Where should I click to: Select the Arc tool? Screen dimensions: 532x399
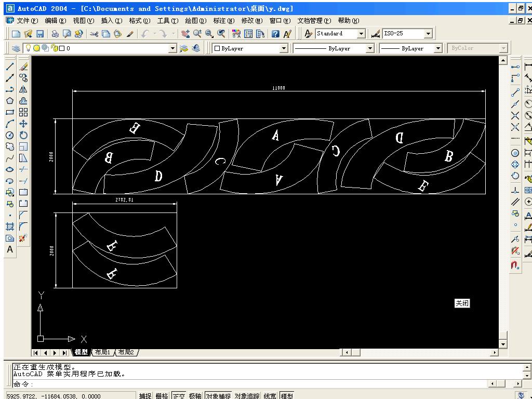10,124
